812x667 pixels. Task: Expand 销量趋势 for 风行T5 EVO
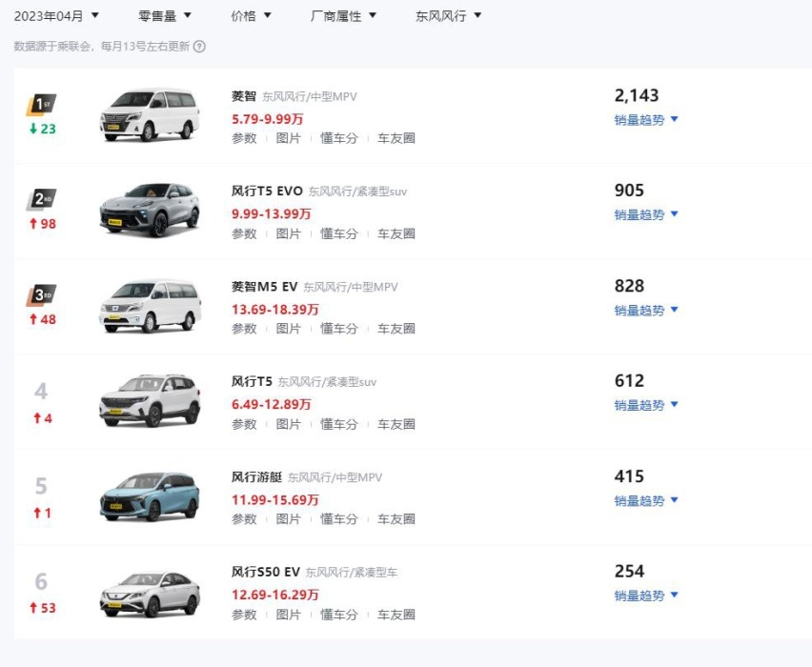tap(646, 215)
